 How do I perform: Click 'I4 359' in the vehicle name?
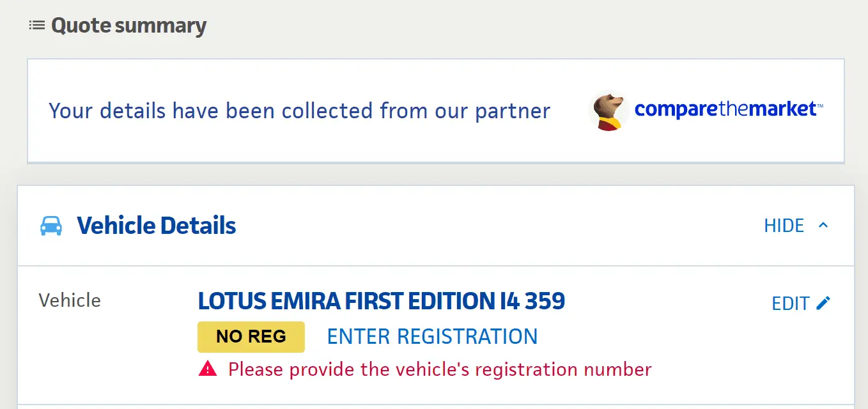point(531,301)
